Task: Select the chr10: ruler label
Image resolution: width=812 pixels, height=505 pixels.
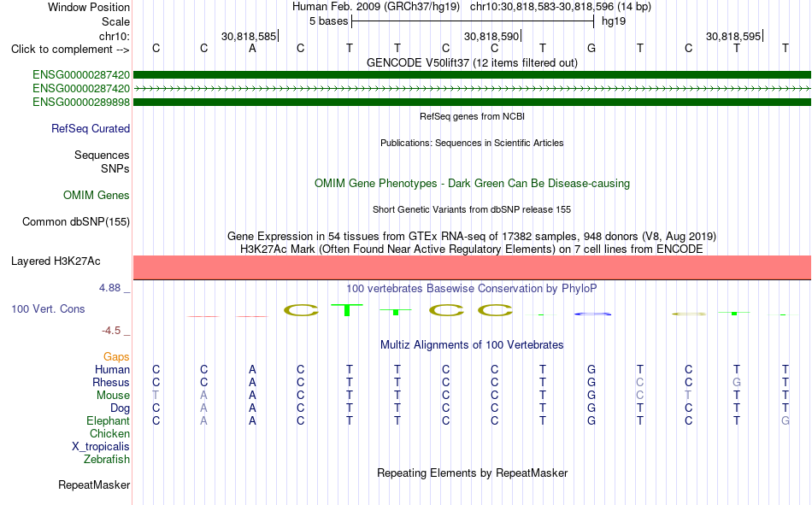Action: point(115,36)
